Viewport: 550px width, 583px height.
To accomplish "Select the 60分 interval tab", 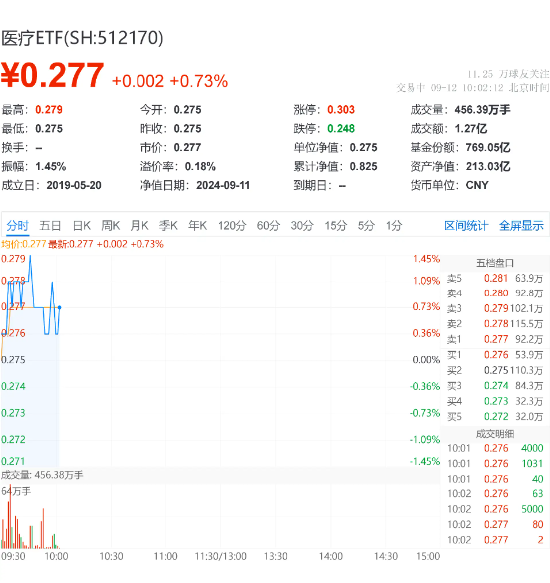I will click(268, 225).
